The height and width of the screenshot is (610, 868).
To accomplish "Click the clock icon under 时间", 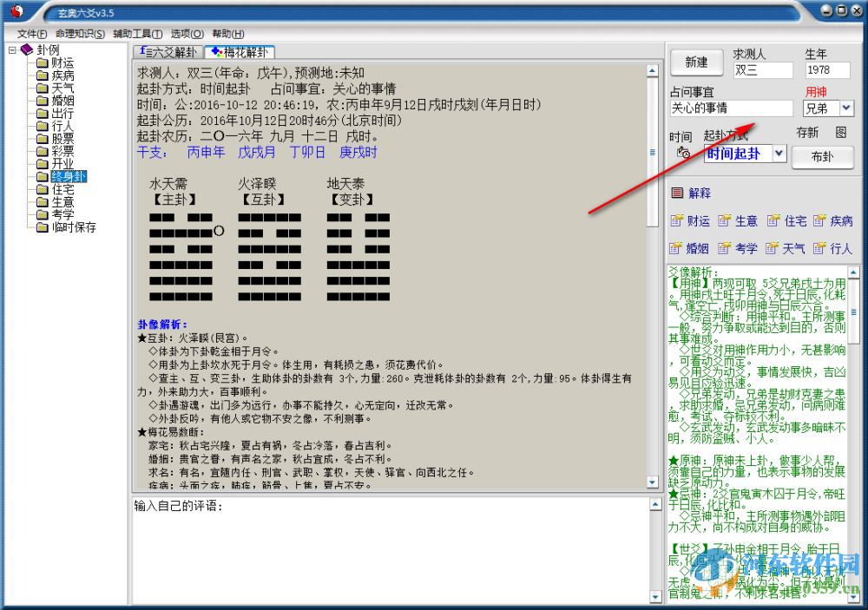I will [685, 153].
